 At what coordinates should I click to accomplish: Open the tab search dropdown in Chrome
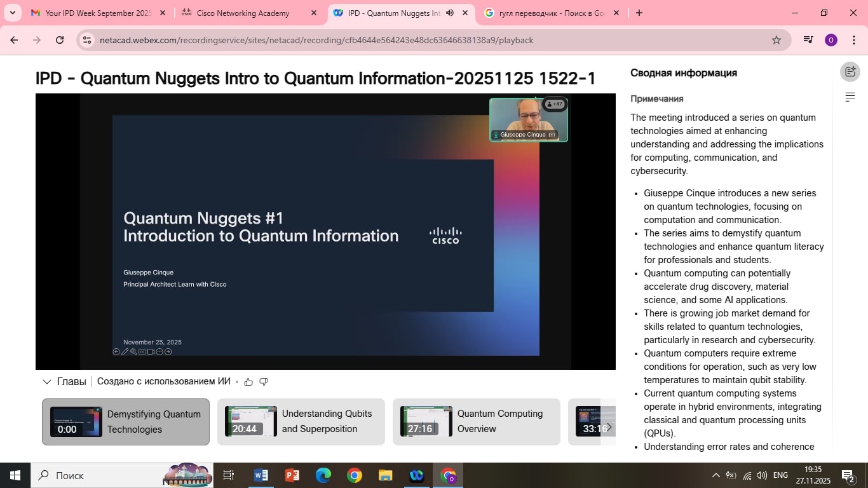click(12, 13)
